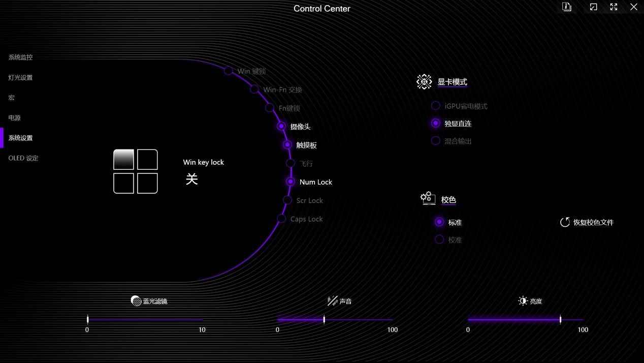This screenshot has width=644, height=363.
Task: Enable the Caps Lock option
Action: click(x=281, y=219)
